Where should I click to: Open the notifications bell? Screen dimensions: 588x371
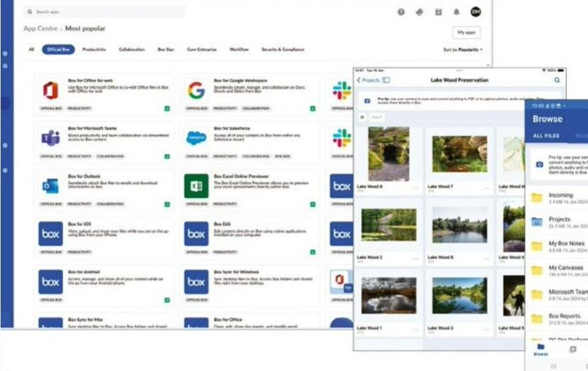pyautogui.click(x=456, y=12)
